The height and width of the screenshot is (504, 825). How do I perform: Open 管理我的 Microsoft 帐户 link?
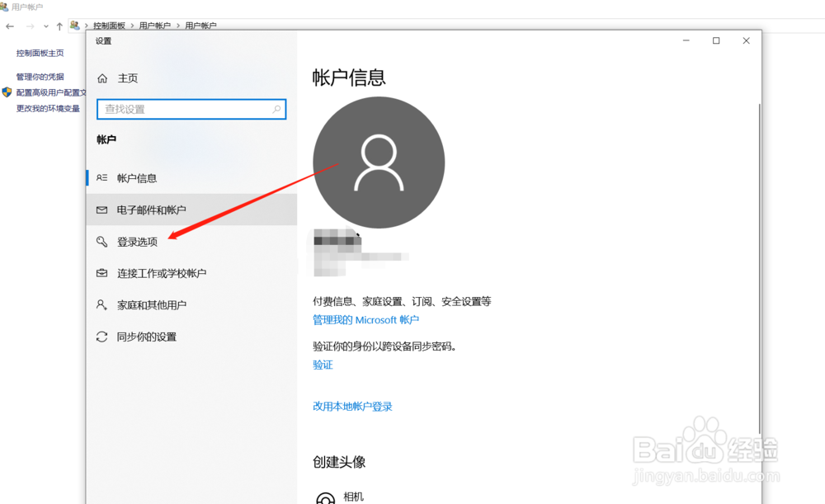click(365, 320)
